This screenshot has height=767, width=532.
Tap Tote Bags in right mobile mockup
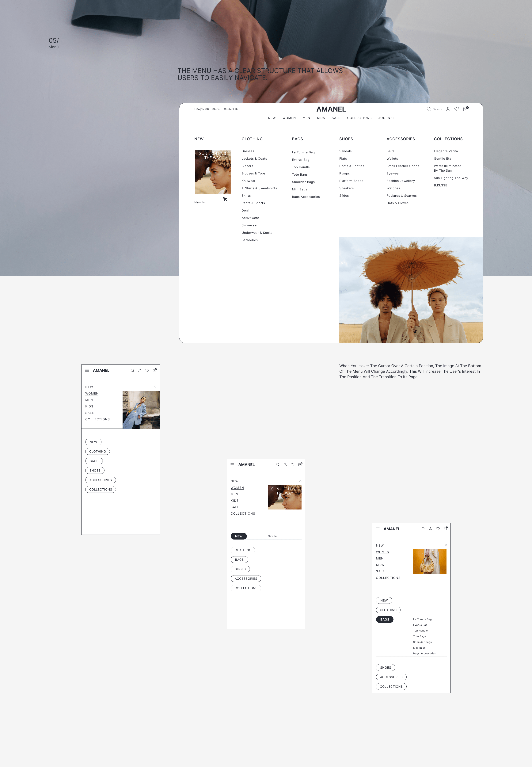[419, 636]
